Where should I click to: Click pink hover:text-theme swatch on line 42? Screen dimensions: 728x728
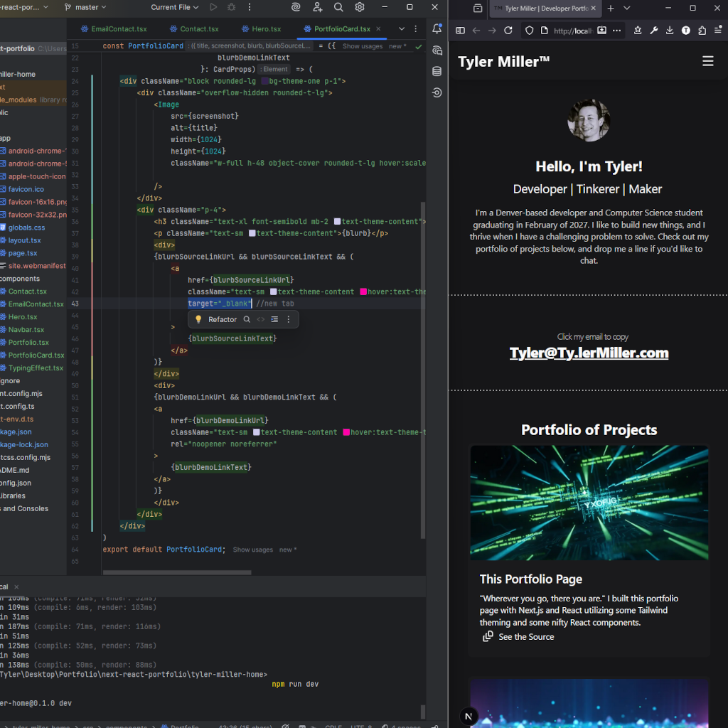tap(363, 292)
